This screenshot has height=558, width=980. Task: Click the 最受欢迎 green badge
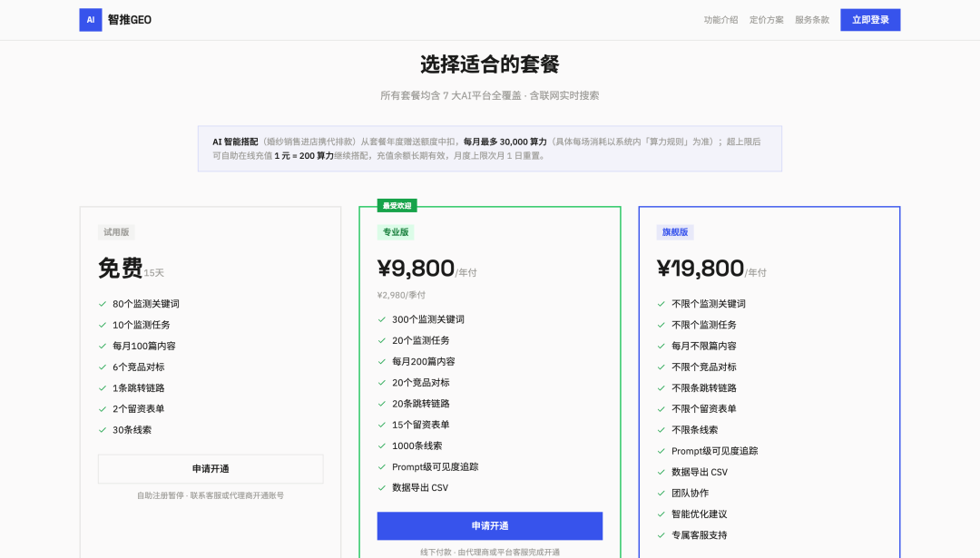[x=397, y=206]
